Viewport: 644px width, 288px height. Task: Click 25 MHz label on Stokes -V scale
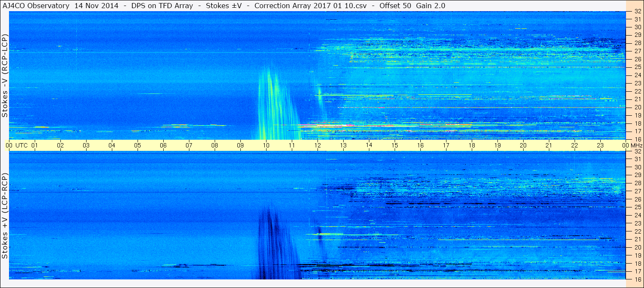(637, 67)
